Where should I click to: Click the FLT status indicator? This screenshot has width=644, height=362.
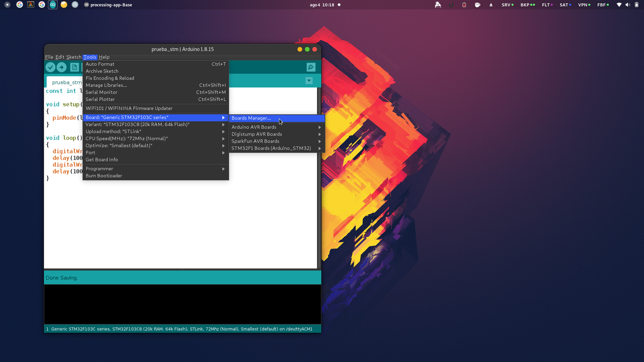pos(547,5)
